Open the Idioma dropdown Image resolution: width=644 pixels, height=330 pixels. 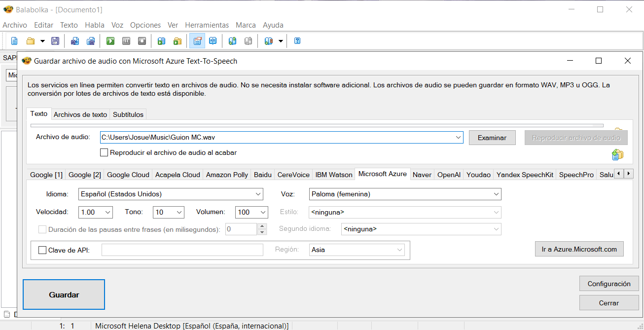(x=171, y=194)
